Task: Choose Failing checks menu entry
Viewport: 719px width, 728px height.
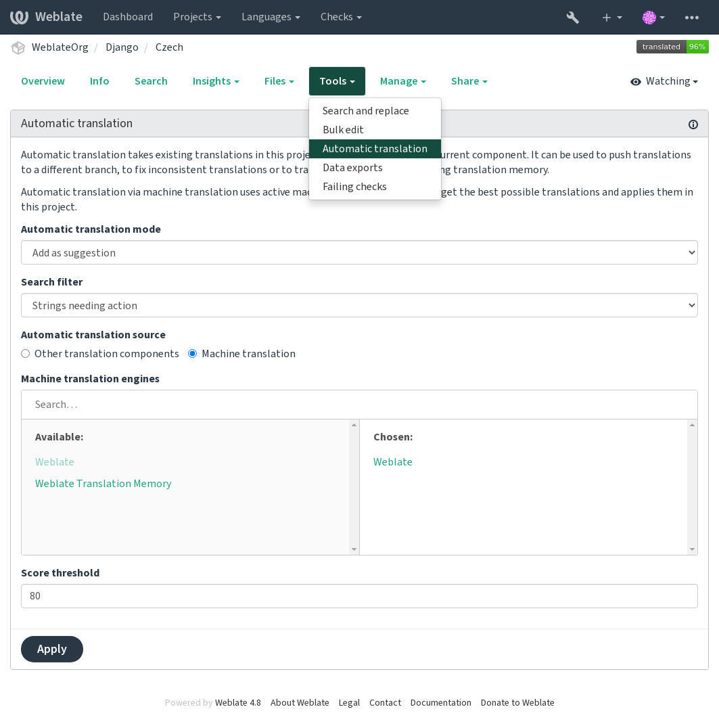Action: coord(375,187)
